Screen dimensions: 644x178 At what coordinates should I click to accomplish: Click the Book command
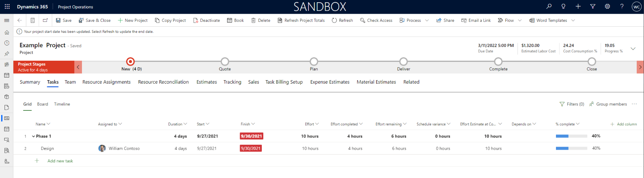click(x=235, y=20)
